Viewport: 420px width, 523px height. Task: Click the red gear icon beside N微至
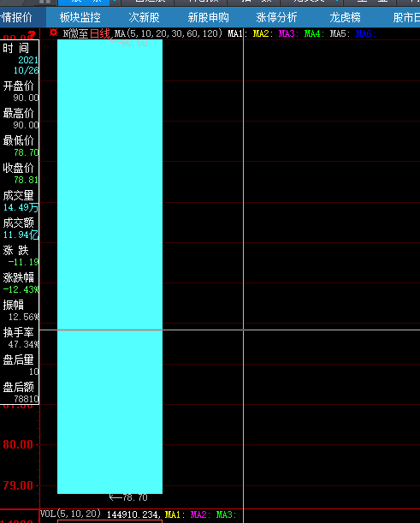(53, 33)
